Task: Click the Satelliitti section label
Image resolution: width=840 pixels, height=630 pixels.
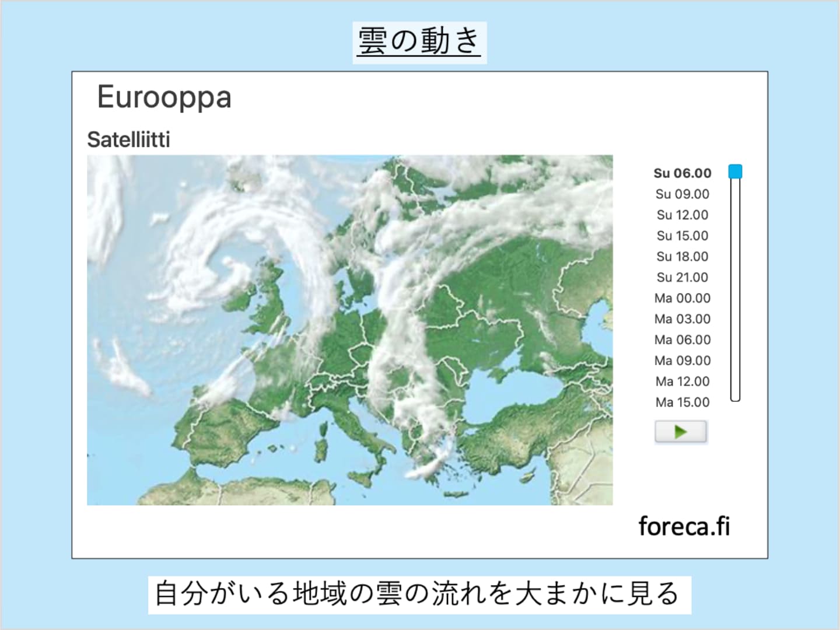Action: 128,140
